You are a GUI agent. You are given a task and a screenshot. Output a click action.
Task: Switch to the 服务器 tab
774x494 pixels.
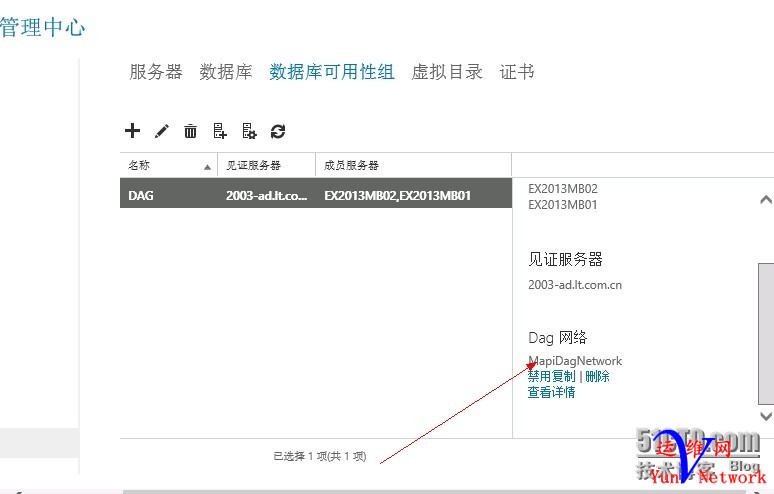(x=156, y=72)
